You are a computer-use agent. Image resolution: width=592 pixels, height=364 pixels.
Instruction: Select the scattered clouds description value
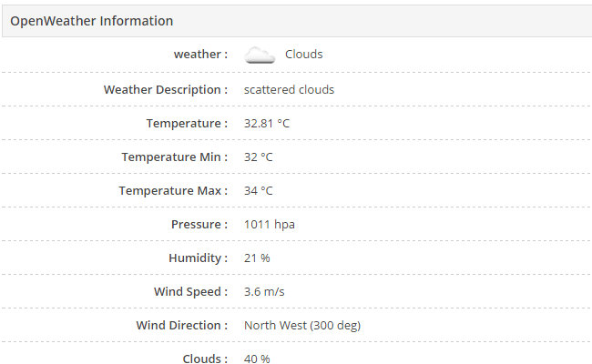click(289, 90)
